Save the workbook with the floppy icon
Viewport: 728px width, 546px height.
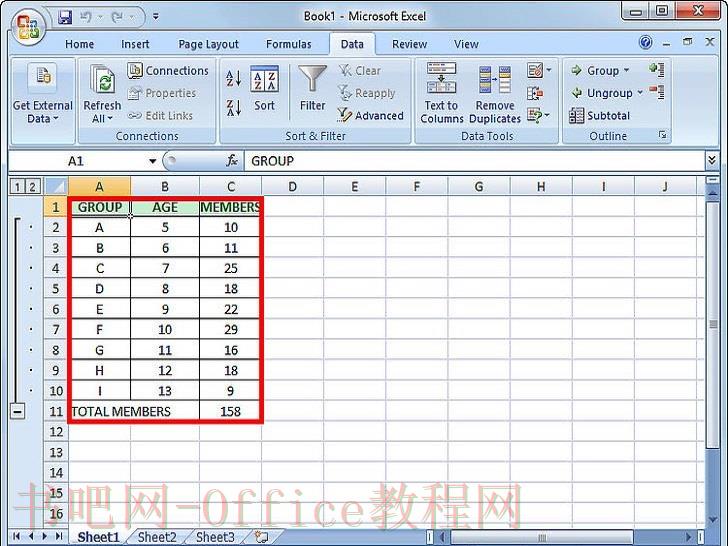tap(65, 17)
